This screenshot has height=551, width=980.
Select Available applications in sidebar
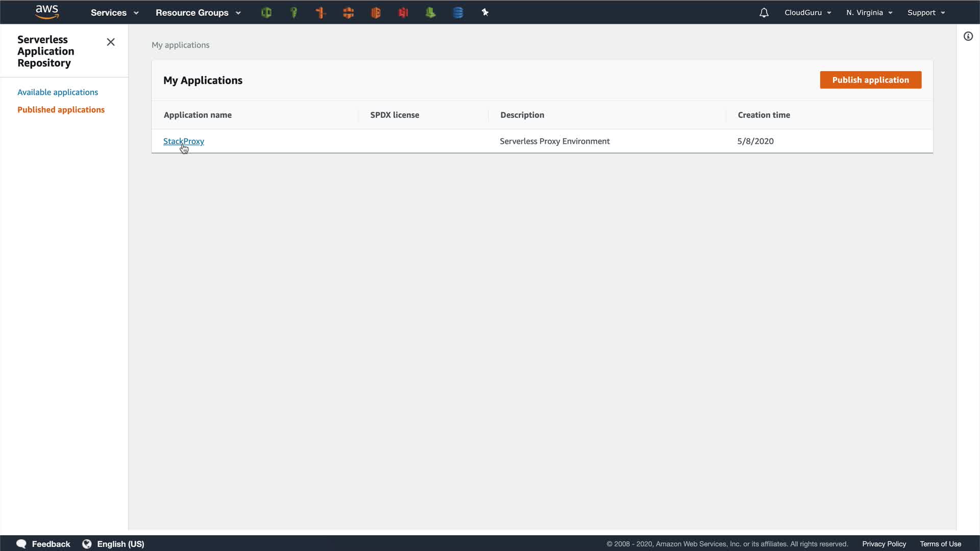58,92
